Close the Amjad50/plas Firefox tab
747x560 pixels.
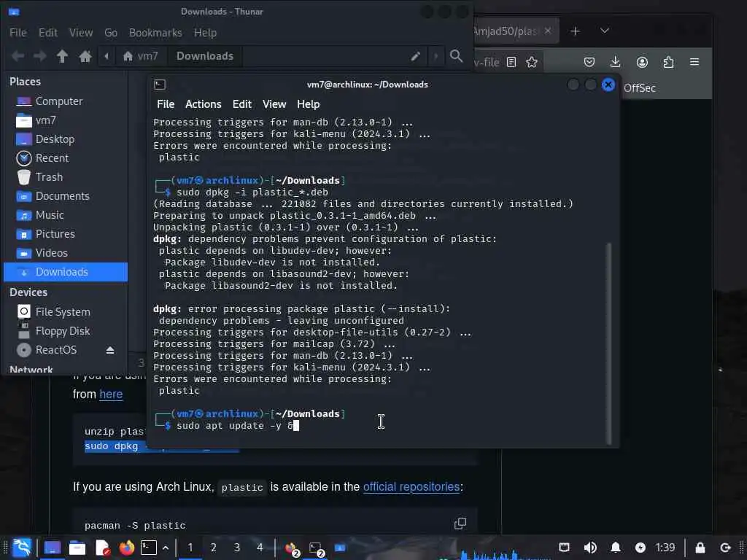(x=548, y=31)
